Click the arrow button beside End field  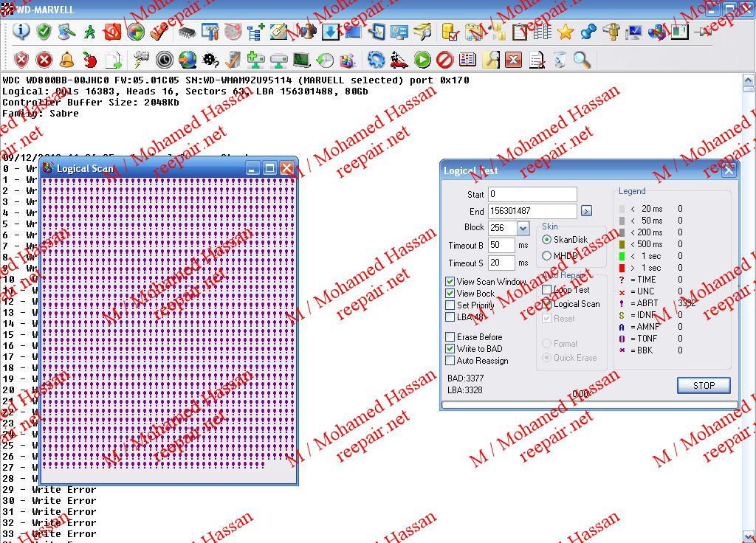click(586, 211)
